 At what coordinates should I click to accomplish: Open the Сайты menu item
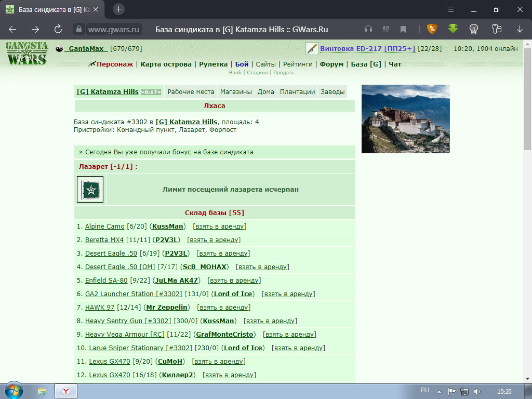(265, 64)
